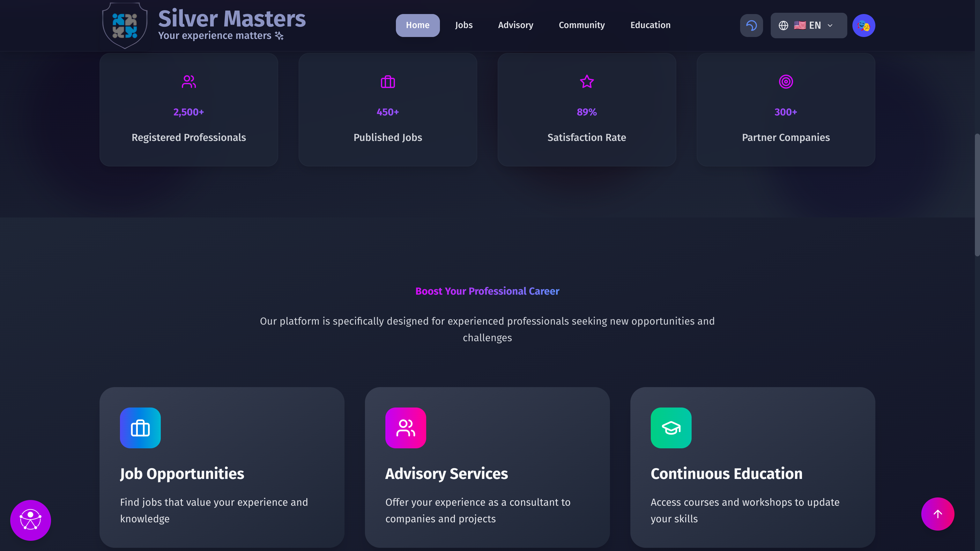Click the accessibility widget icon at bottom-left
The image size is (980, 551).
pos(30,520)
